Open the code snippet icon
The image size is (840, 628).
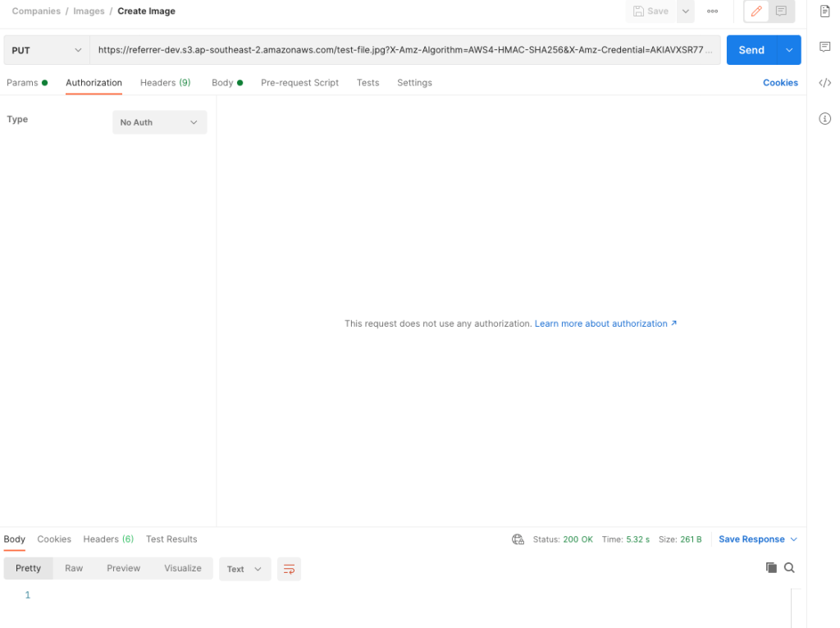point(825,83)
